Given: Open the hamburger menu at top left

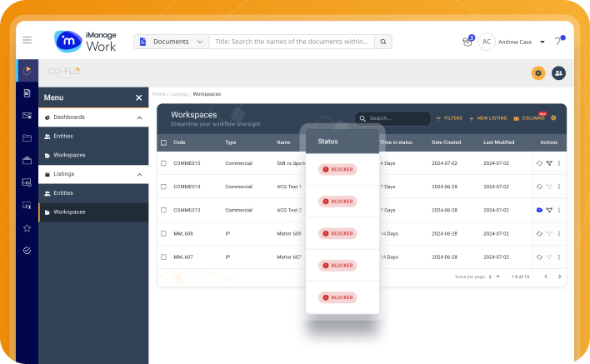Looking at the screenshot, I should (x=27, y=40).
